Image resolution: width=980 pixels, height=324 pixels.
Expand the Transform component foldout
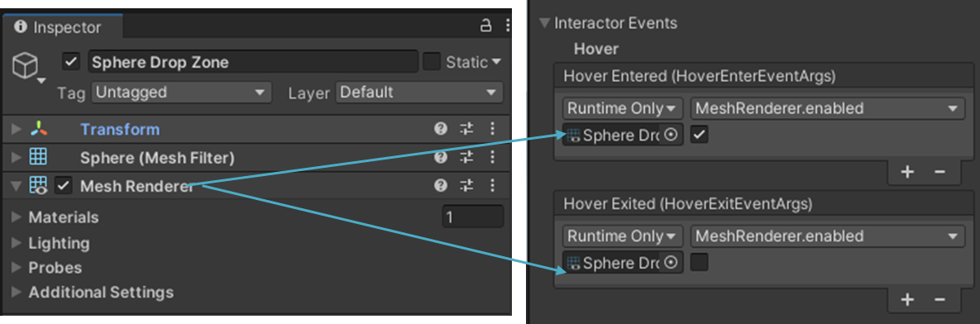point(17,129)
